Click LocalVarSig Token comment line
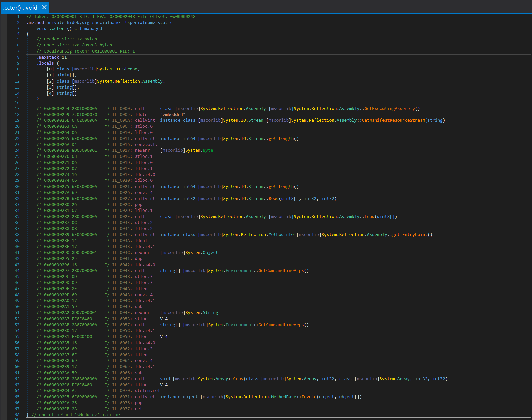The height and width of the screenshot is (420, 532). tap(85, 51)
